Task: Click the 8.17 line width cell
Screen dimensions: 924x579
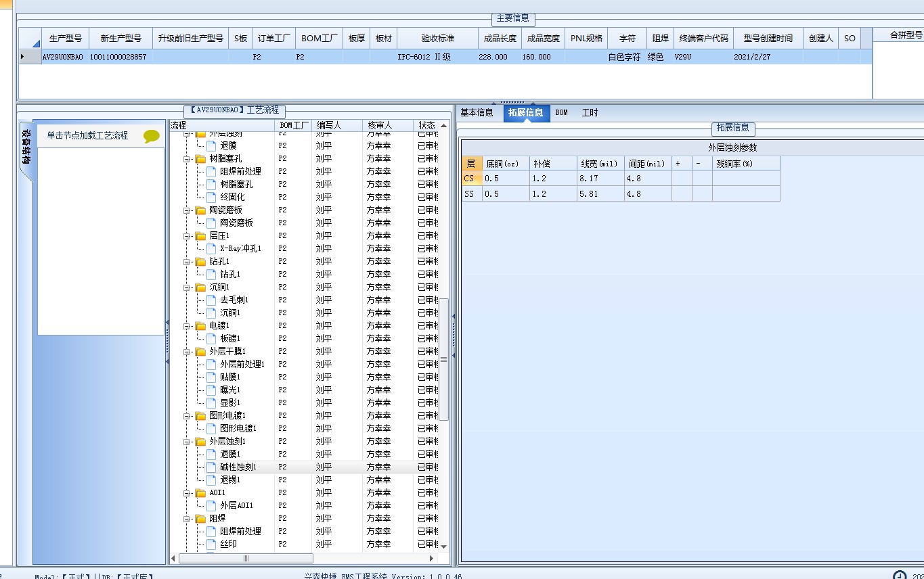Action: [x=600, y=179]
